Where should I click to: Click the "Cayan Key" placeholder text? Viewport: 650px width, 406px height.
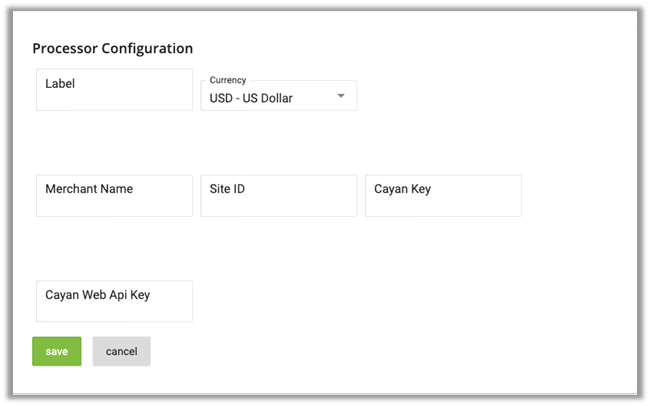(x=402, y=189)
